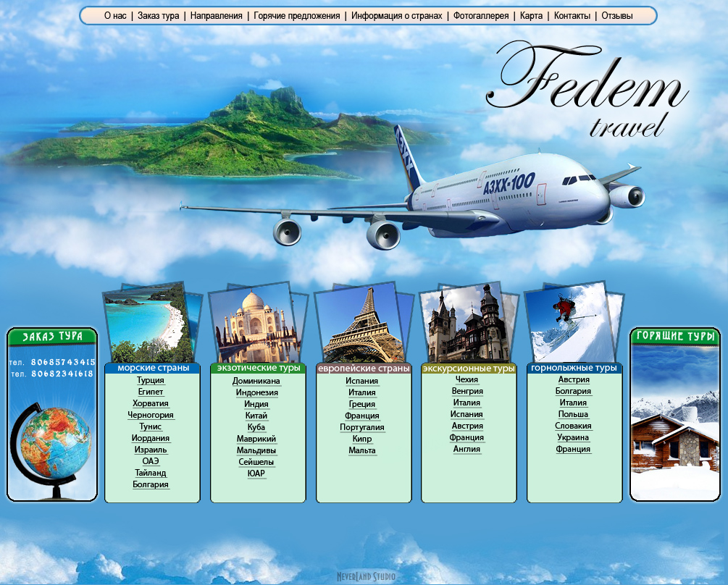Image resolution: width=728 pixels, height=585 pixels.
Task: Go to Горячие предложения in top navigation
Action: click(x=297, y=16)
